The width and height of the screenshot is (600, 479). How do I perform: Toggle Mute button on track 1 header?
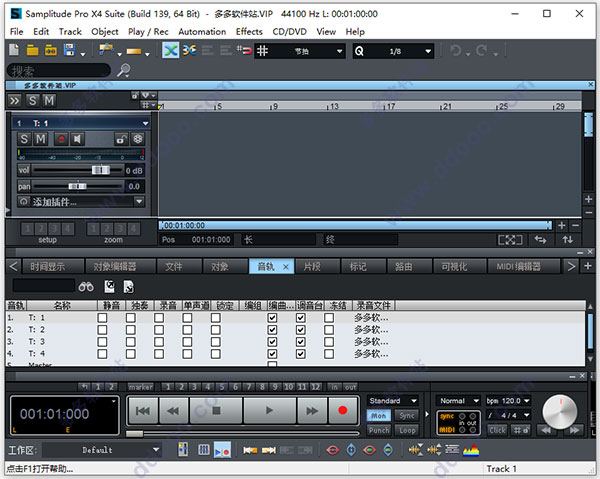(41, 139)
